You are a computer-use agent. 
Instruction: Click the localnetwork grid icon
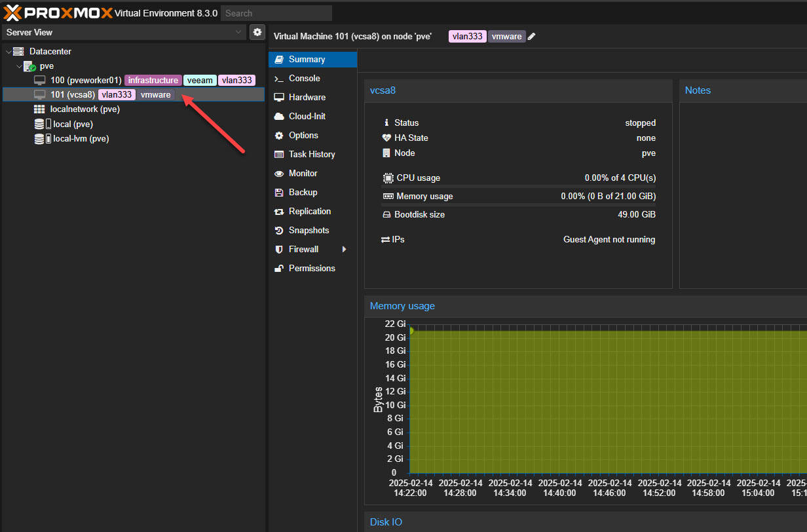40,109
